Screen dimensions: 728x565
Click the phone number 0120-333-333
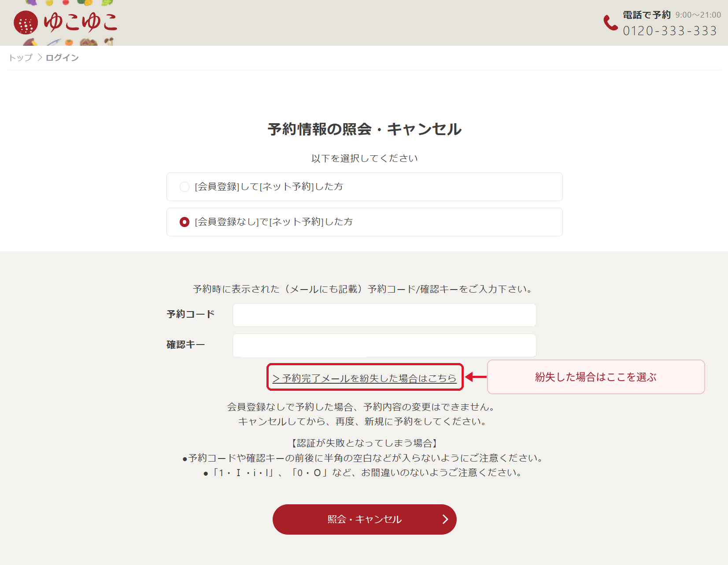[x=670, y=31]
